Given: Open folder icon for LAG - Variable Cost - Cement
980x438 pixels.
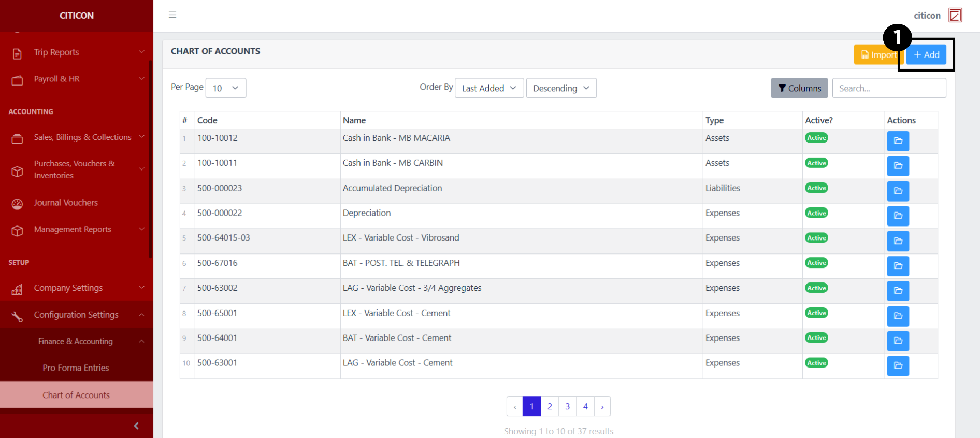Looking at the screenshot, I should 898,366.
